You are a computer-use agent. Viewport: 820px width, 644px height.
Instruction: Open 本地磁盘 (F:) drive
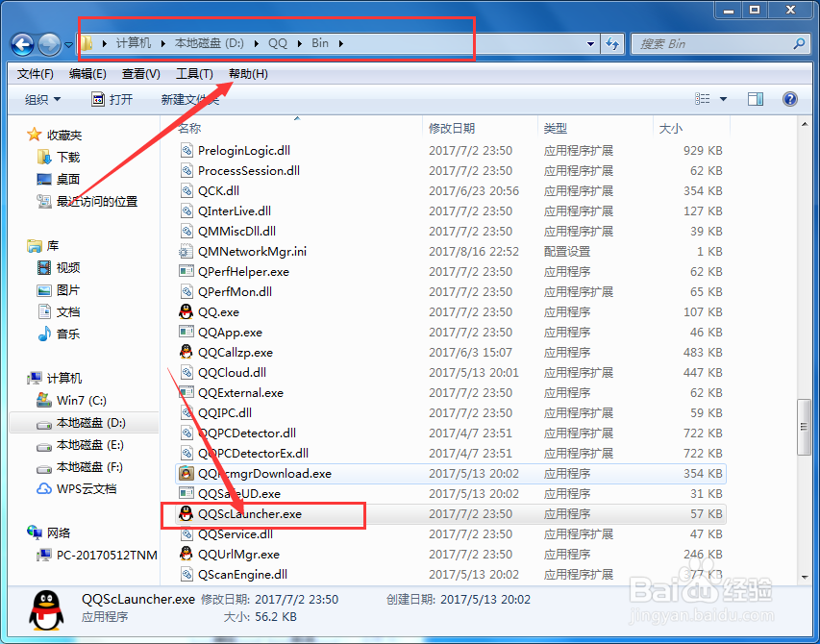[90, 467]
